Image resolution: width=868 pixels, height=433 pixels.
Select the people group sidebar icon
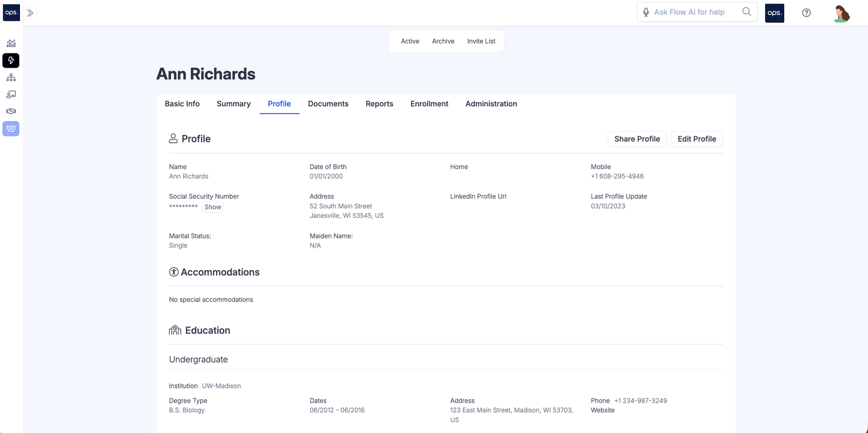click(11, 128)
